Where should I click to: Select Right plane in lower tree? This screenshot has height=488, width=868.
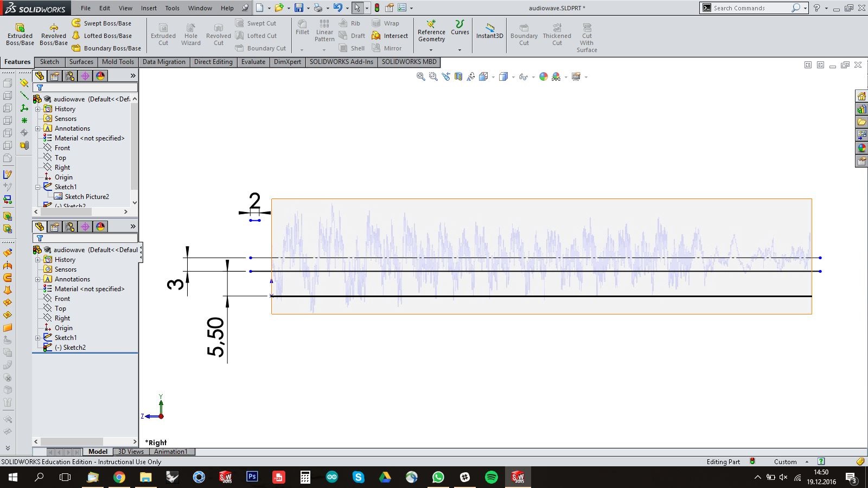tap(56, 318)
